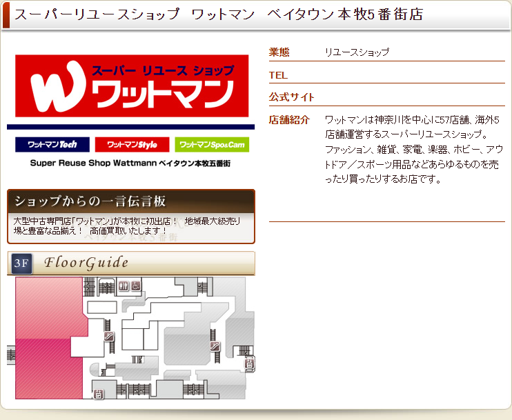Click the wheelchair accessible restroom icon
The height and width of the screenshot is (420, 512).
click(x=136, y=286)
